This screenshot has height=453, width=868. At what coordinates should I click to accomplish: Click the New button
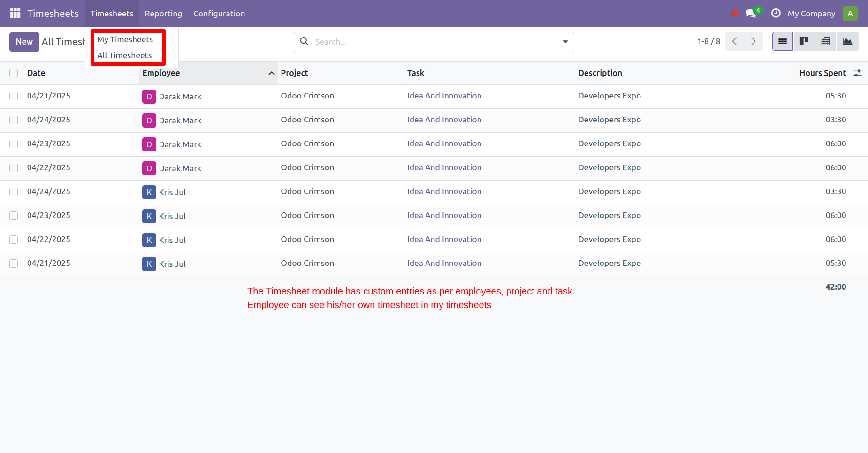(x=24, y=41)
